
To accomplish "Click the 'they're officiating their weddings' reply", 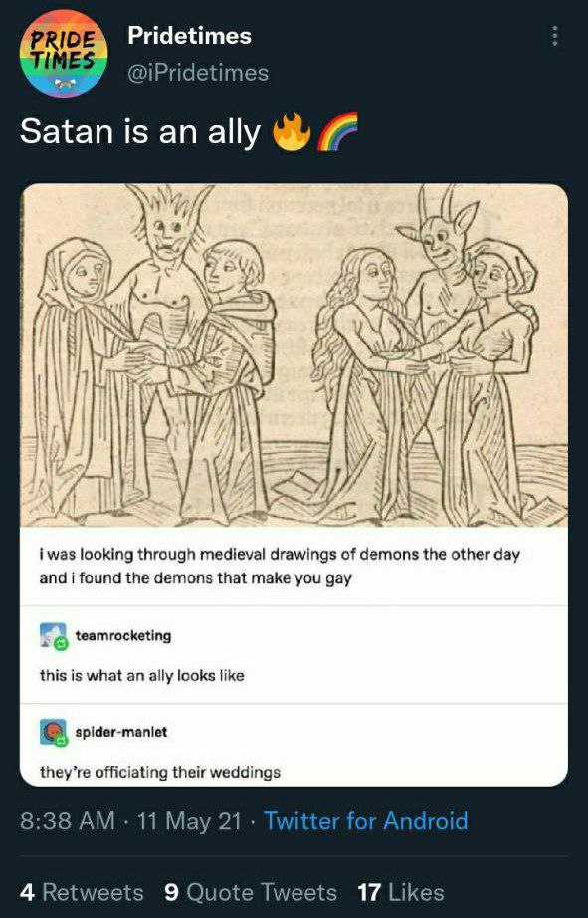I will click(160, 772).
